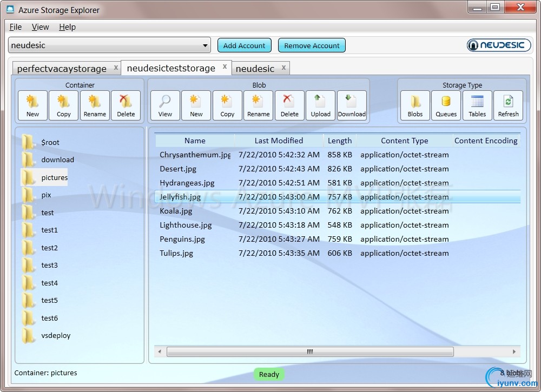The image size is (541, 392).
Task: Click Delete in the Blob group
Action: (x=289, y=105)
